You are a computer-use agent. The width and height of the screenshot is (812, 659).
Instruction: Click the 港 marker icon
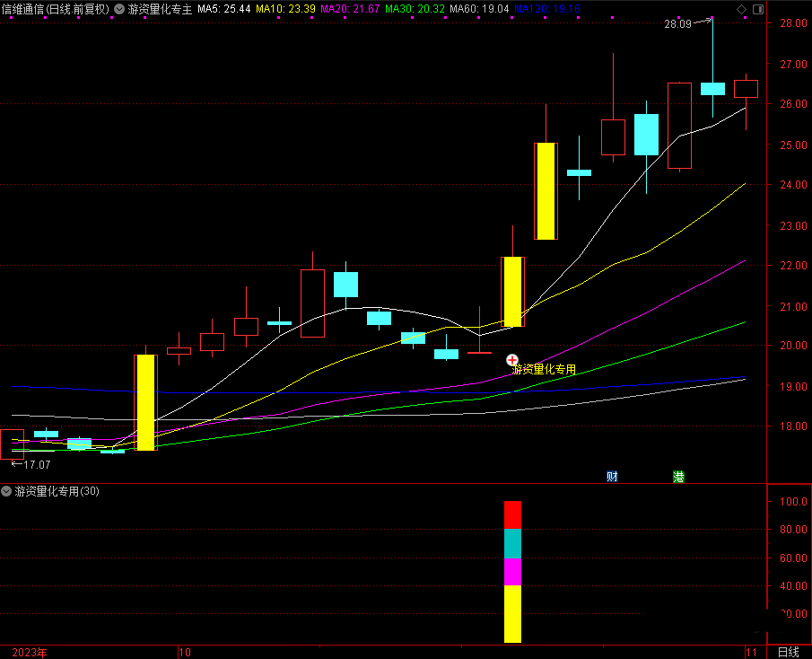678,477
